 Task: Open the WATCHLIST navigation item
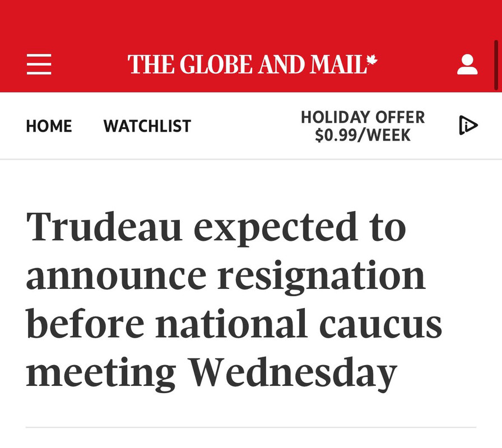(x=147, y=126)
